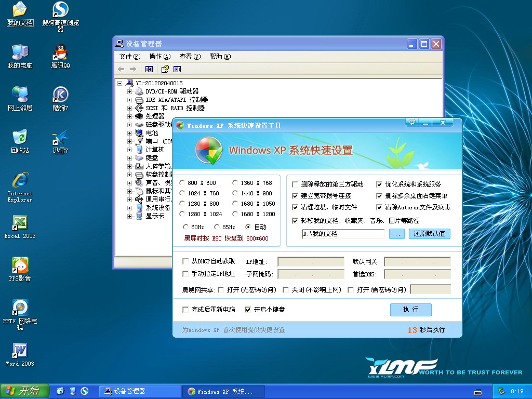This screenshot has width=532, height=399.
Task: Select the My Computer desktop icon
Action: [x=20, y=56]
